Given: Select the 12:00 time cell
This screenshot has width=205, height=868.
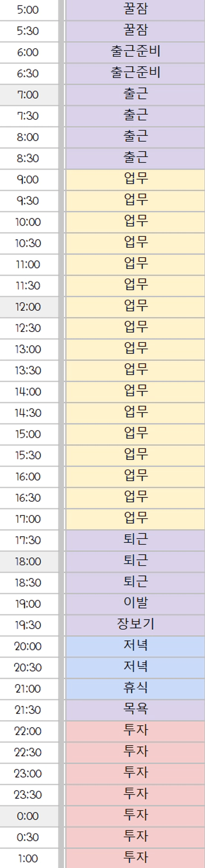Looking at the screenshot, I should click(x=28, y=307).
